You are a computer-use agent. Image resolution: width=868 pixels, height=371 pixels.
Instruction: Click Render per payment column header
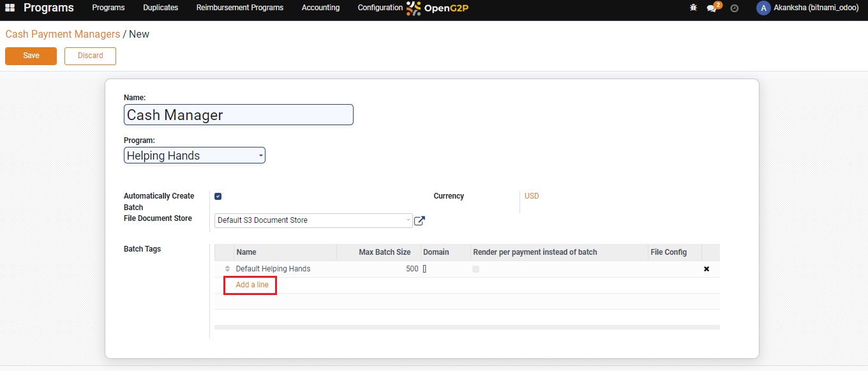(x=559, y=252)
